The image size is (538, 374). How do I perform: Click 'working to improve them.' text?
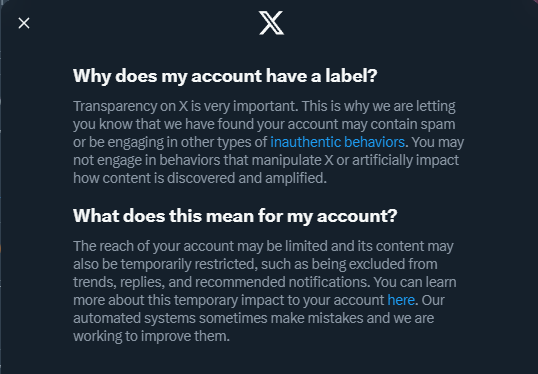(151, 336)
